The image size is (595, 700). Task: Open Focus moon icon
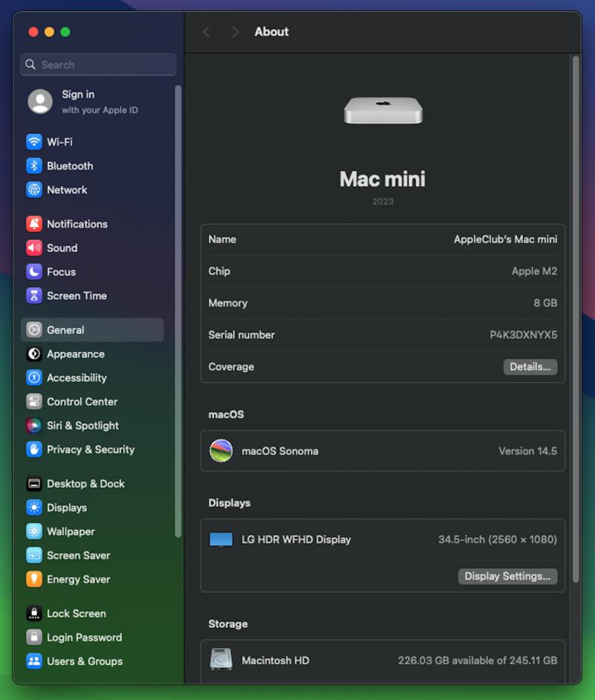(34, 272)
